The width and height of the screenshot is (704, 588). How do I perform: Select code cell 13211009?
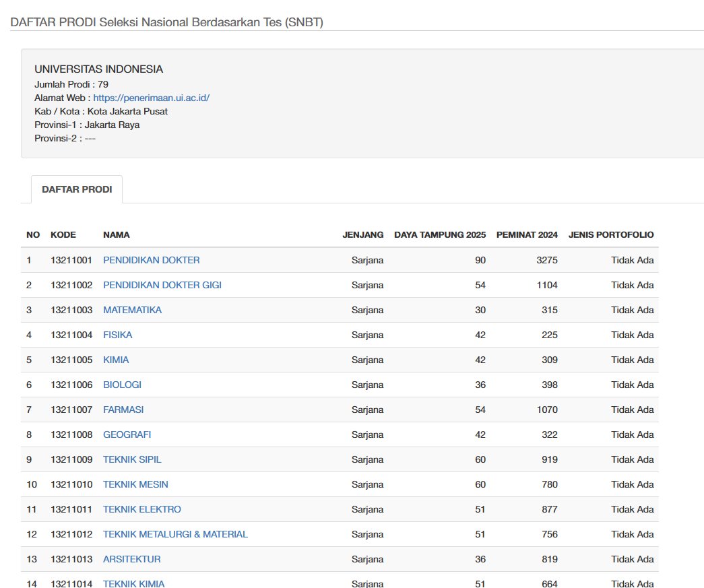coord(71,459)
